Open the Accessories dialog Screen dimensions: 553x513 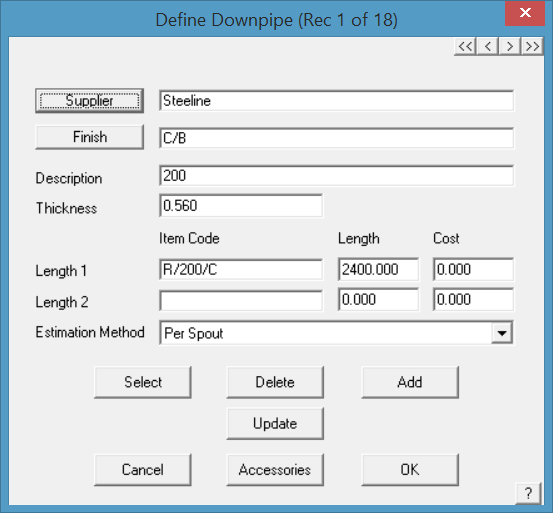275,470
